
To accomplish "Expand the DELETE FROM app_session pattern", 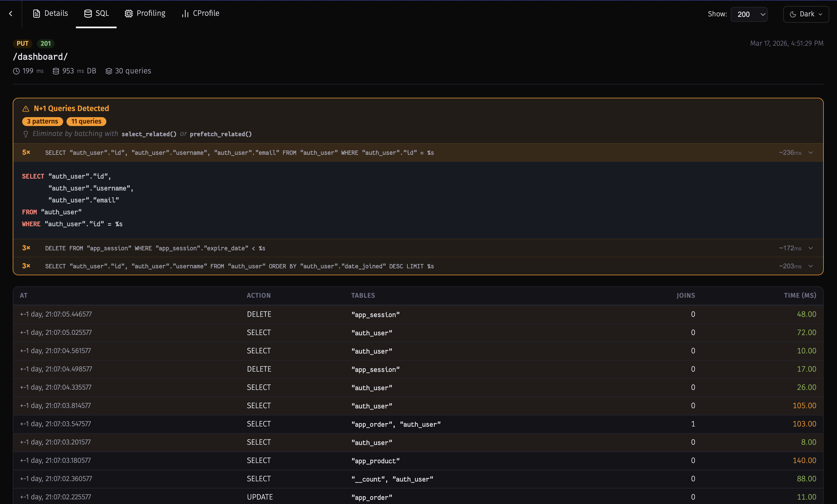I will pos(810,248).
